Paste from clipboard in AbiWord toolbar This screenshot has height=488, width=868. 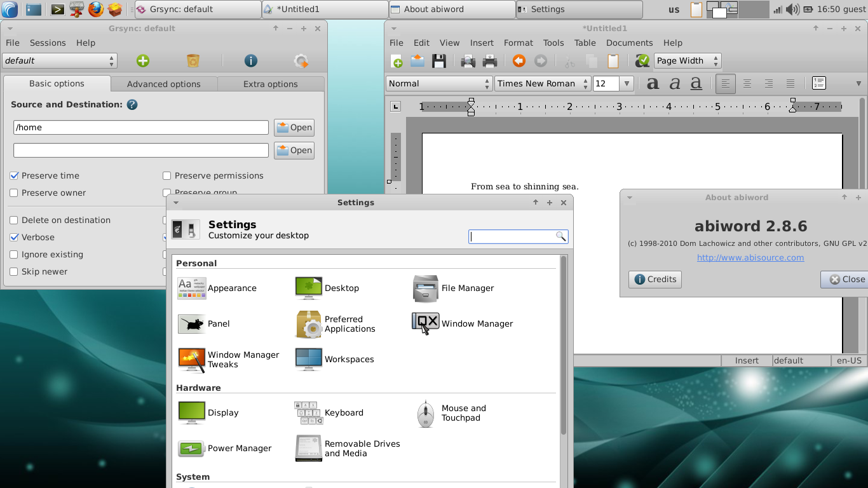click(613, 61)
